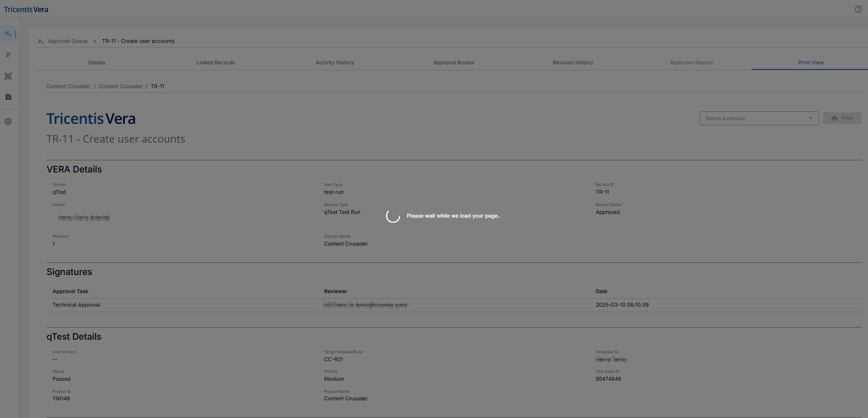868x418 pixels.
Task: Click the revision number 1 link
Action: pos(54,244)
